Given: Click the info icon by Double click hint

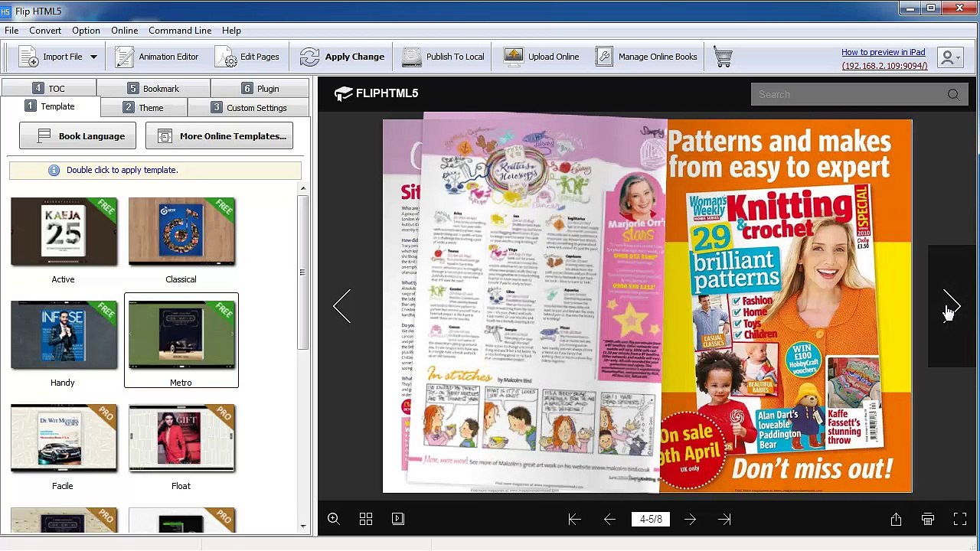Looking at the screenshot, I should point(54,170).
